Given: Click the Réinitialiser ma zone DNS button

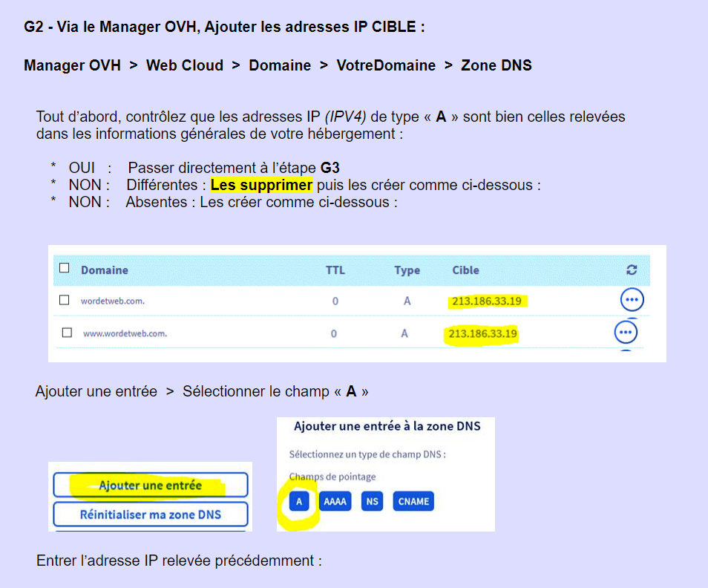Looking at the screenshot, I should pos(150,514).
